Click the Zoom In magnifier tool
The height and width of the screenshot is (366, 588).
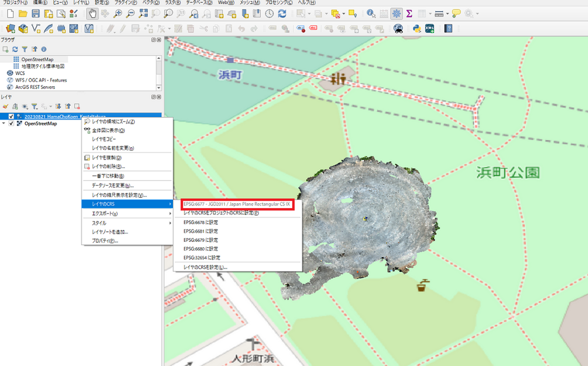coord(118,14)
